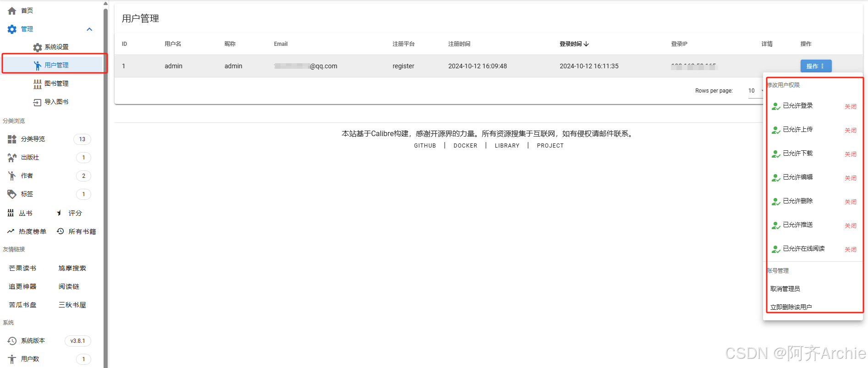This screenshot has width=868, height=368.
Task: Click the 作者 person icon
Action: 12,176
